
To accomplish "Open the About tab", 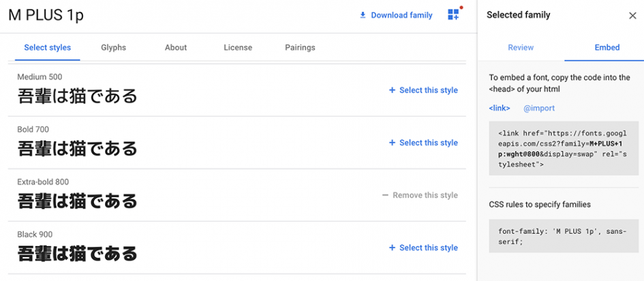I will click(x=176, y=48).
